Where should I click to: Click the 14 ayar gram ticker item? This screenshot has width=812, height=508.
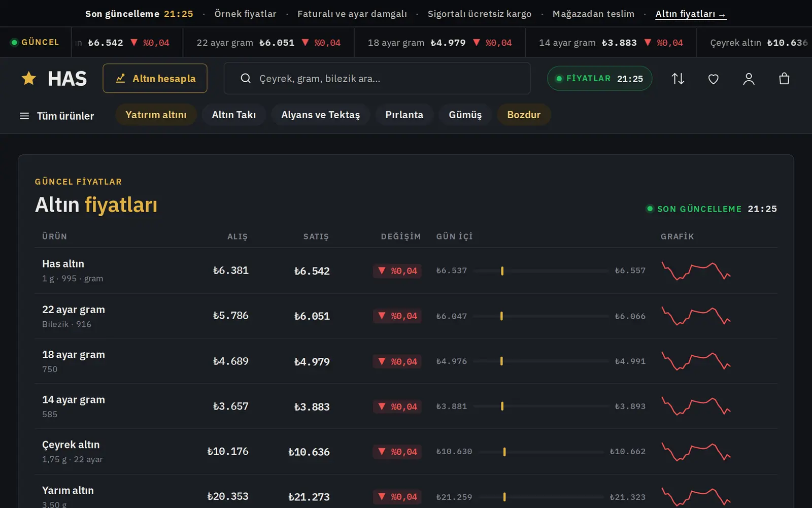pyautogui.click(x=611, y=43)
